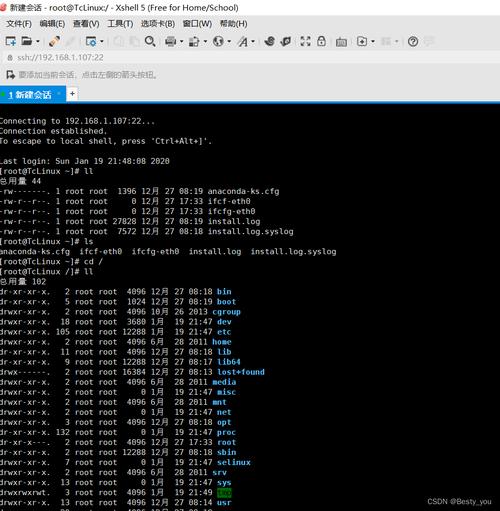Open Help question mark icon
The height and width of the screenshot is (511, 500).
click(x=413, y=41)
